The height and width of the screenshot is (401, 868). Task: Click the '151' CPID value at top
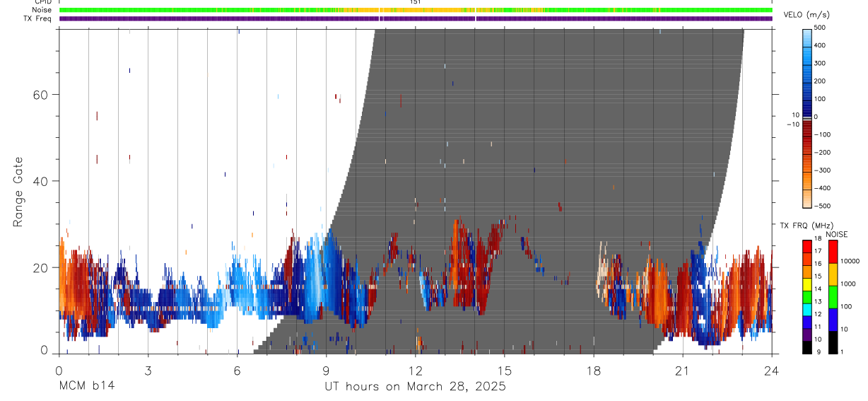pos(416,2)
